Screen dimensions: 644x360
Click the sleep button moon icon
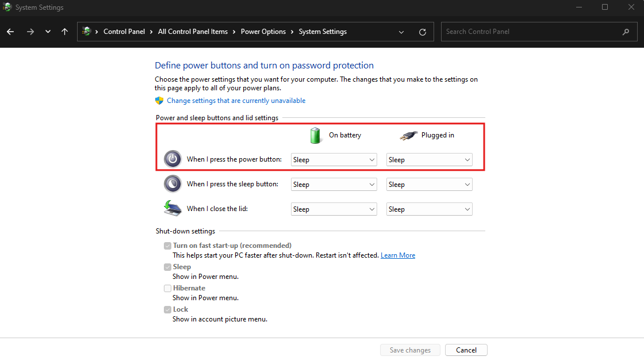(172, 184)
